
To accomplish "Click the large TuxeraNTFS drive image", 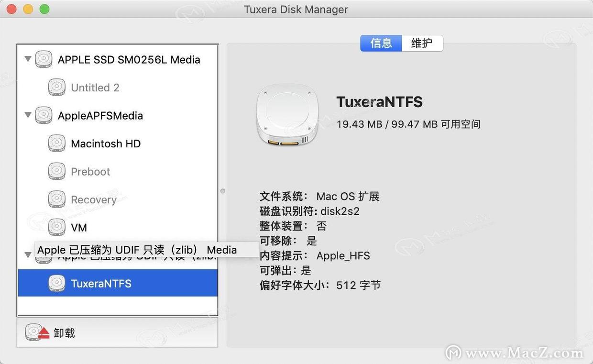I will (287, 116).
